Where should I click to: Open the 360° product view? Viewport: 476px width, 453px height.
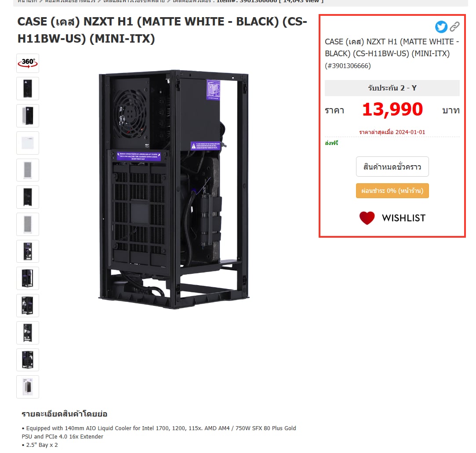[x=28, y=63]
